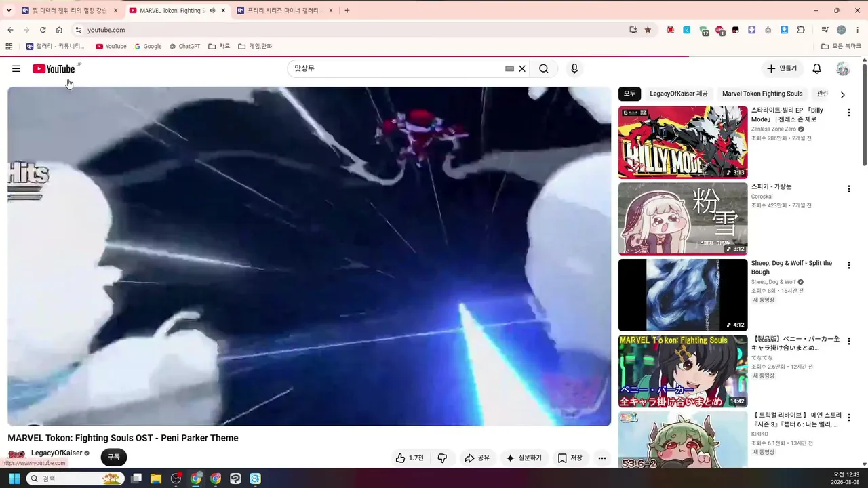Open the 자료 bookmarks folder
This screenshot has width=868, height=488.
(x=219, y=46)
